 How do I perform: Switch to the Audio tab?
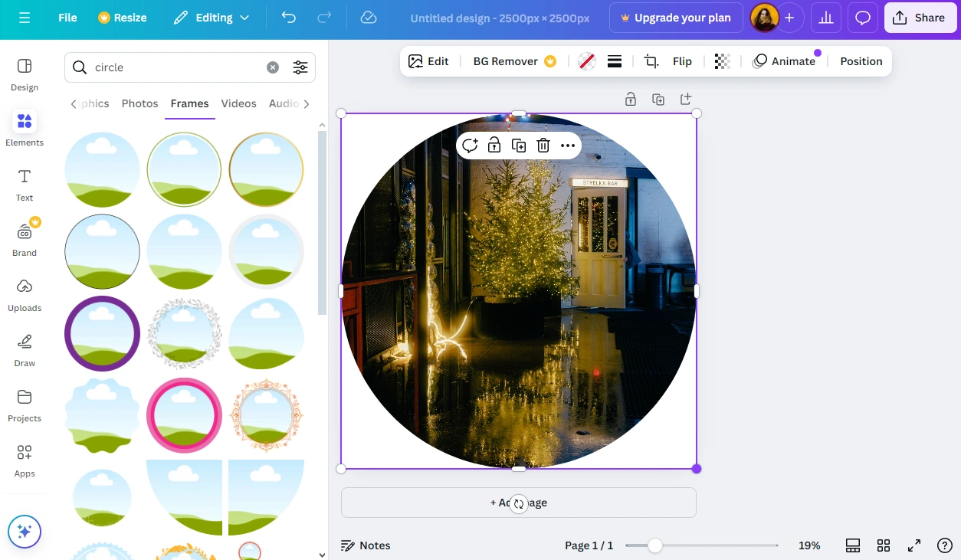pyautogui.click(x=284, y=103)
